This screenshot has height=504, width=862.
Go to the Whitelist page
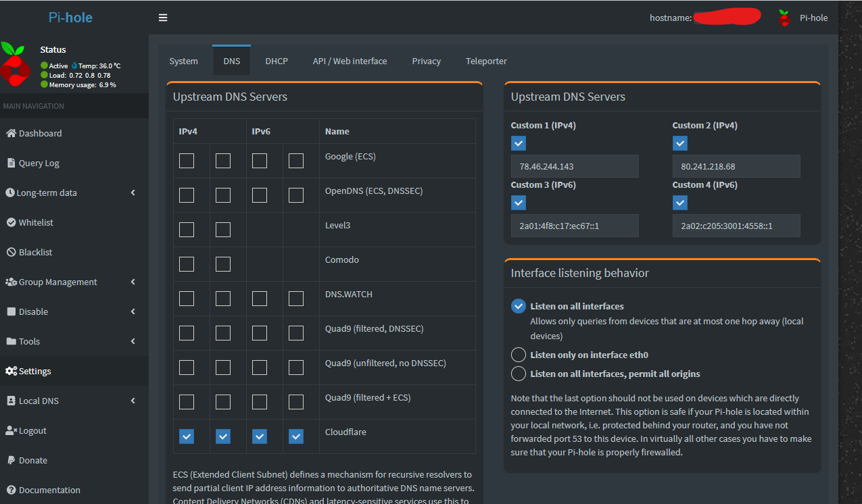click(x=74, y=222)
